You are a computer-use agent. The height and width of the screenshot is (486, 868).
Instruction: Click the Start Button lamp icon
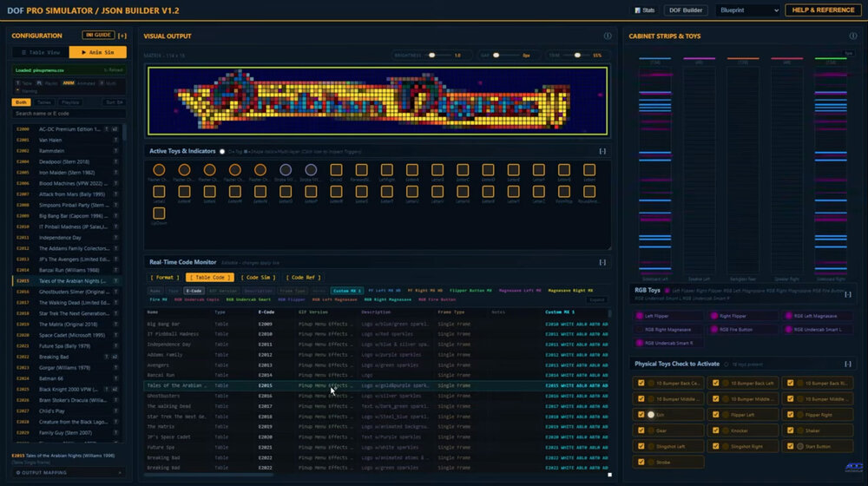click(x=800, y=446)
